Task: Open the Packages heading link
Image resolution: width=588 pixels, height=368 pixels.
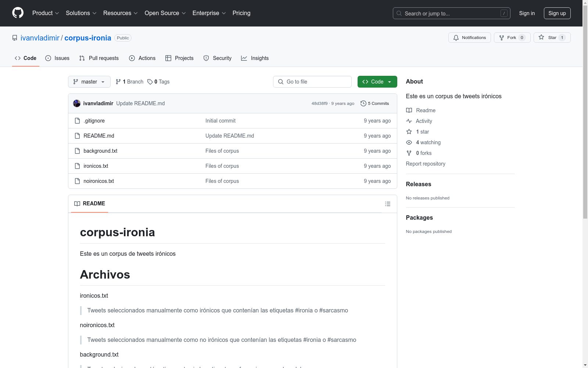Action: click(x=419, y=217)
